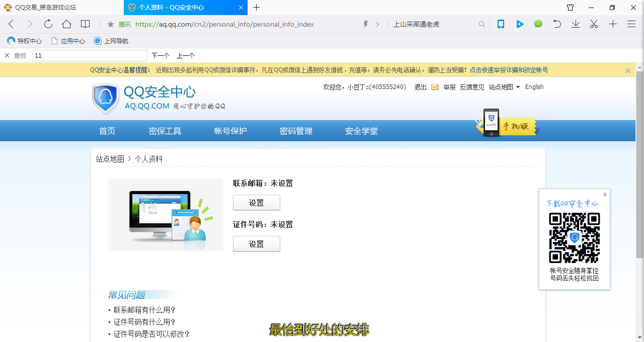Open the 应用中心 bookmark
Screen dimensions: 644x342
click(68, 41)
